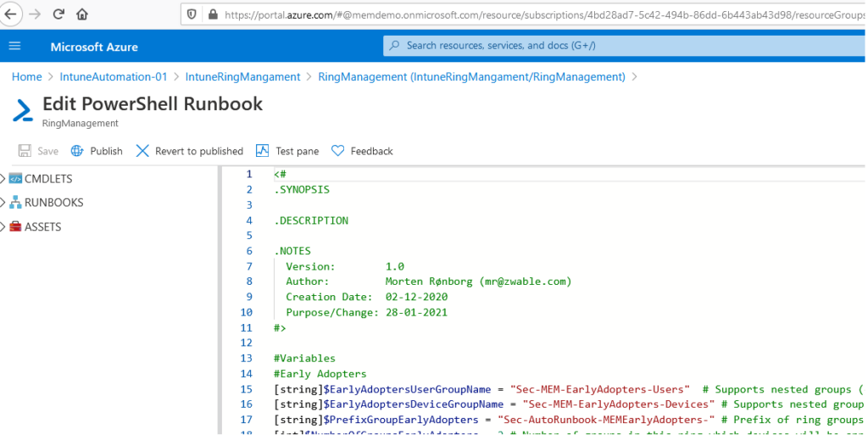Open RingManagement (IntuneRingMangament/RingManagement) breadcrumb
Image resolution: width=868 pixels, height=435 pixels.
point(471,77)
